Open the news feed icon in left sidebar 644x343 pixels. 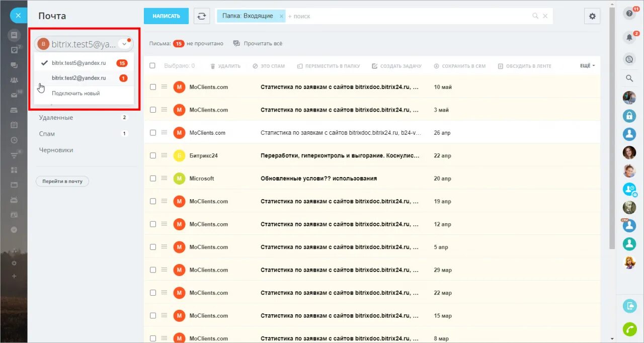coord(14,35)
